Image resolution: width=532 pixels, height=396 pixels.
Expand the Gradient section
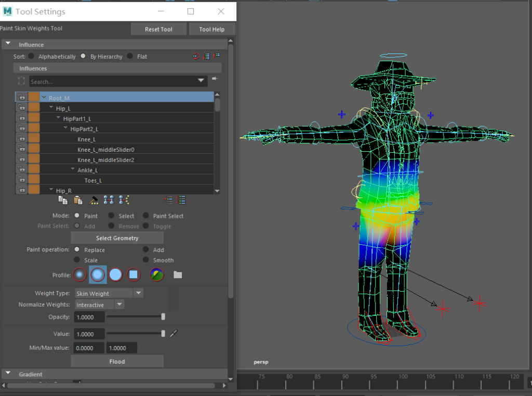click(8, 373)
